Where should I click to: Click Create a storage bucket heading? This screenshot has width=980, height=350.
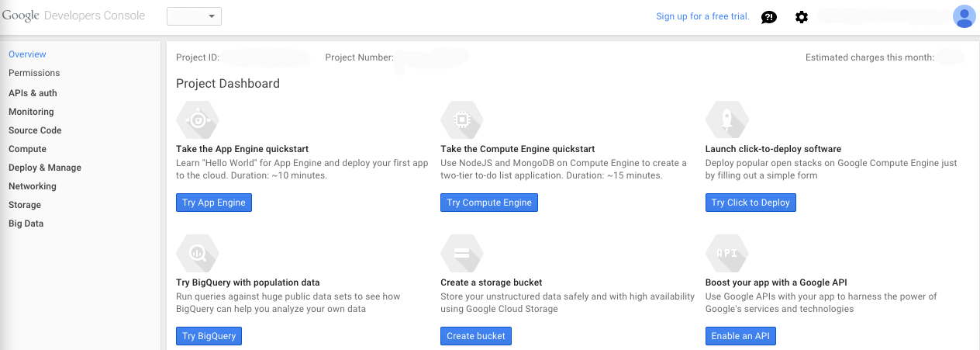click(492, 282)
